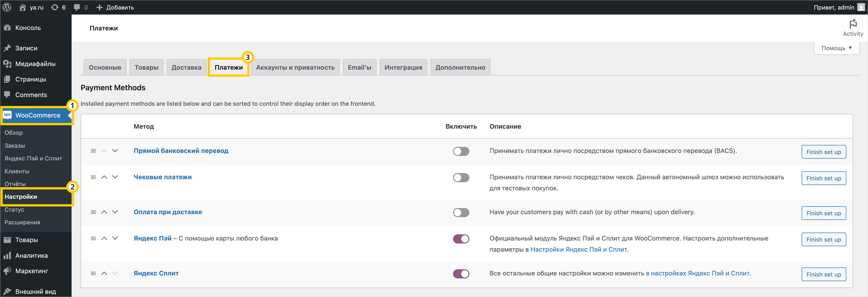Open the comments bubble icon in top bar
Image resolution: width=868 pixels, height=297 pixels.
point(77,7)
